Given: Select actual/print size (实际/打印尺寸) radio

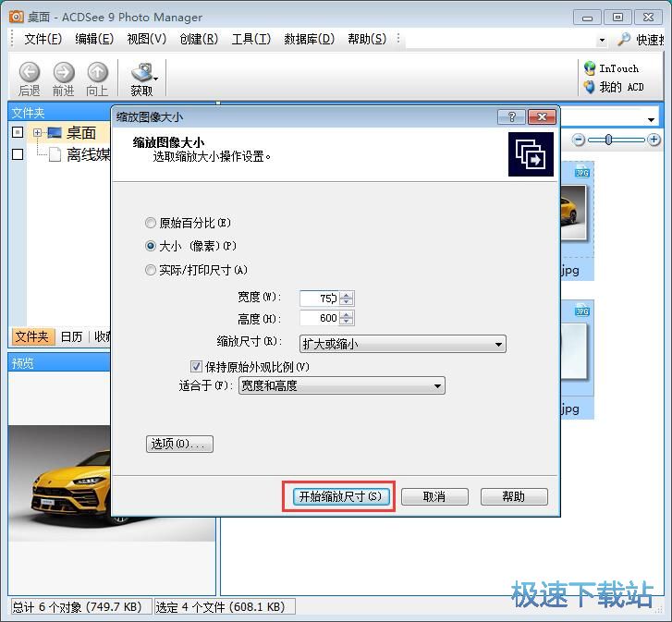Looking at the screenshot, I should click(151, 270).
